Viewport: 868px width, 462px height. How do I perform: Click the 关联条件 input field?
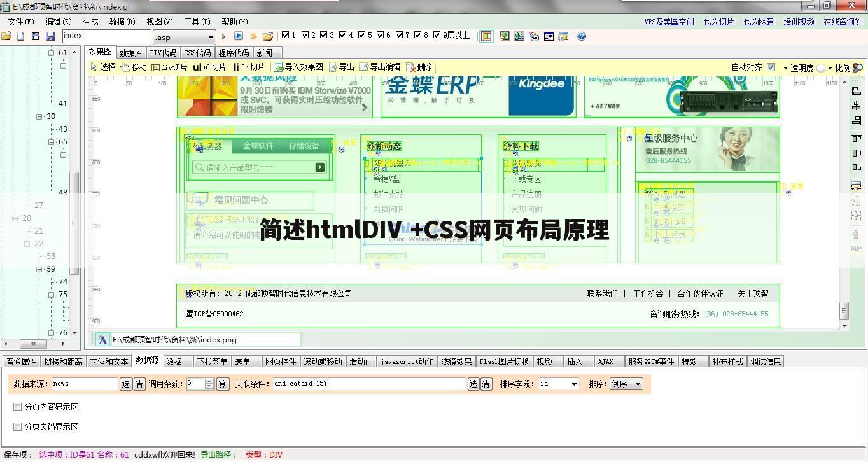tap(369, 384)
